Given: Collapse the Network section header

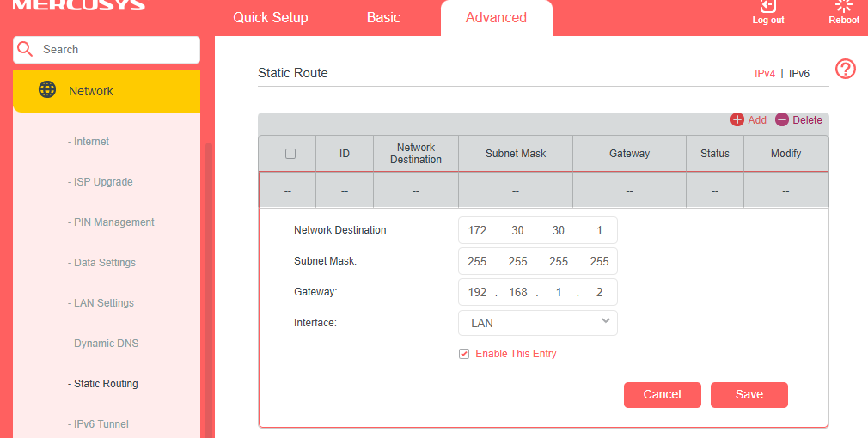Looking at the screenshot, I should 107,91.
